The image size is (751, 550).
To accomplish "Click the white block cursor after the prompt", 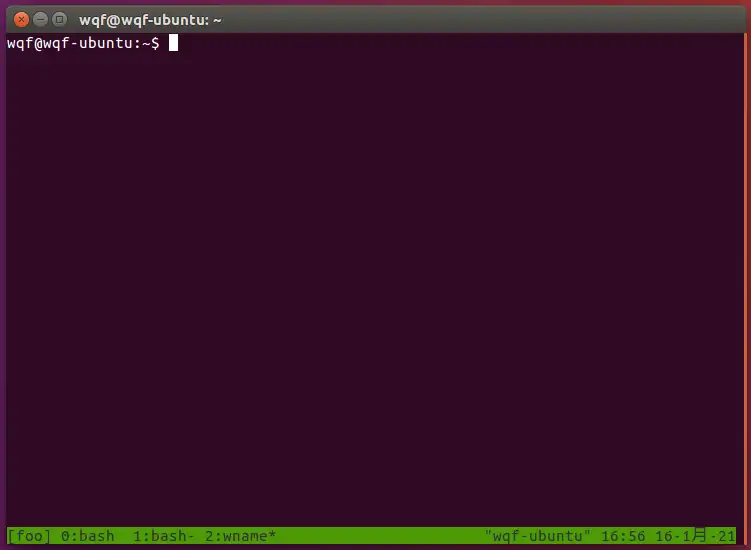I will click(173, 43).
